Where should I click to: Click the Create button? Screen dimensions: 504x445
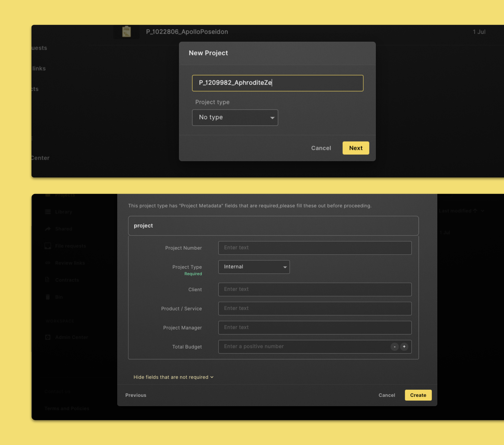click(418, 395)
